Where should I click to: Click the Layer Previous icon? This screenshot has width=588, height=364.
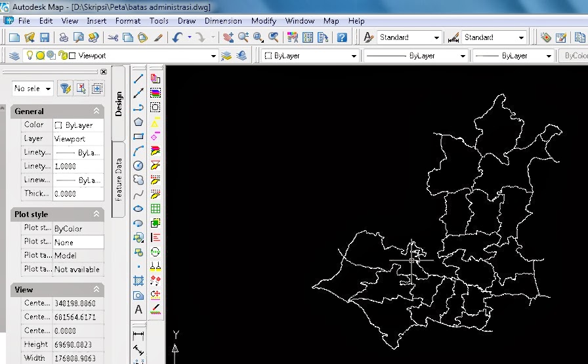(241, 56)
